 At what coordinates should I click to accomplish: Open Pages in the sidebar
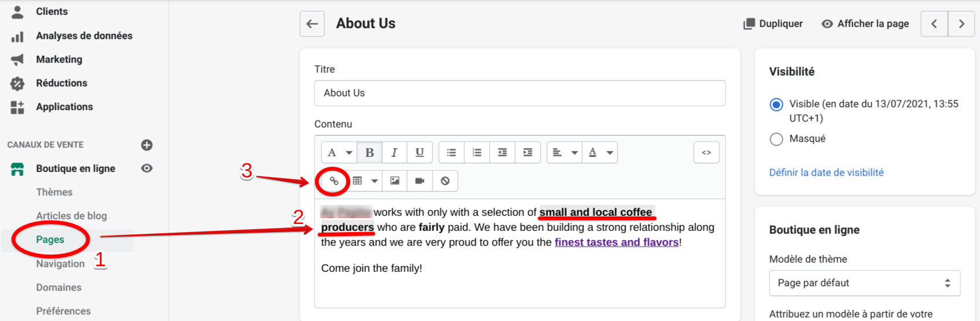[x=50, y=240]
